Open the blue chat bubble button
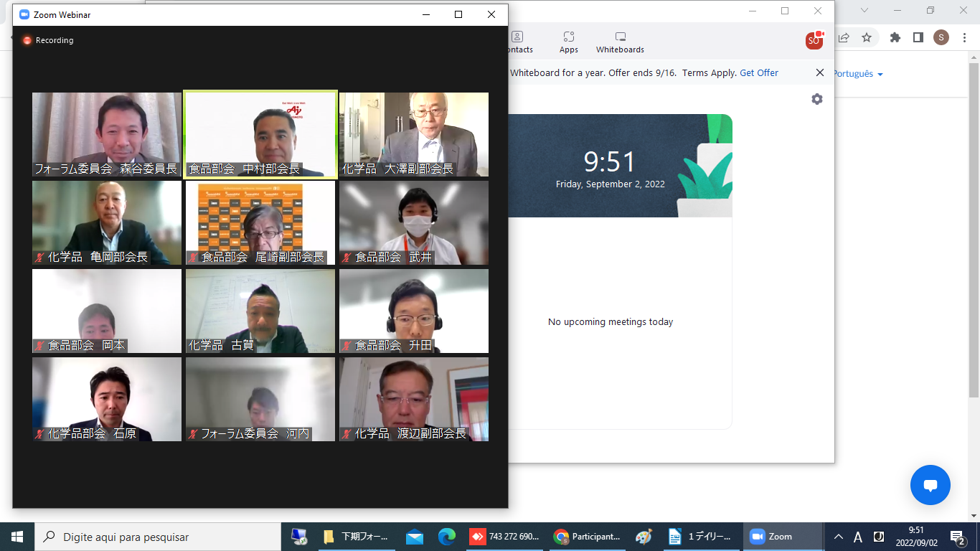The height and width of the screenshot is (551, 980). pyautogui.click(x=930, y=485)
